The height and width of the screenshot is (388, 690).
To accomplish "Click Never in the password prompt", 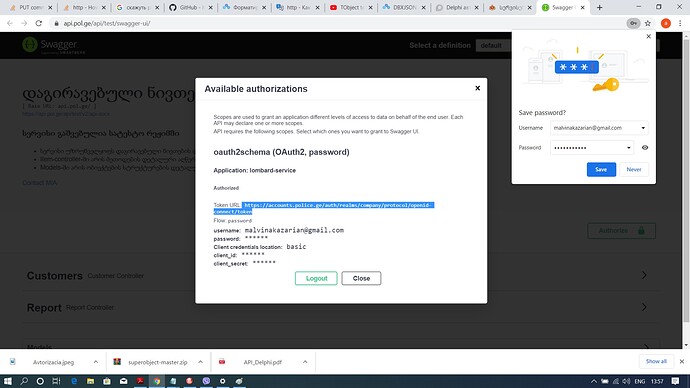I will tap(634, 169).
